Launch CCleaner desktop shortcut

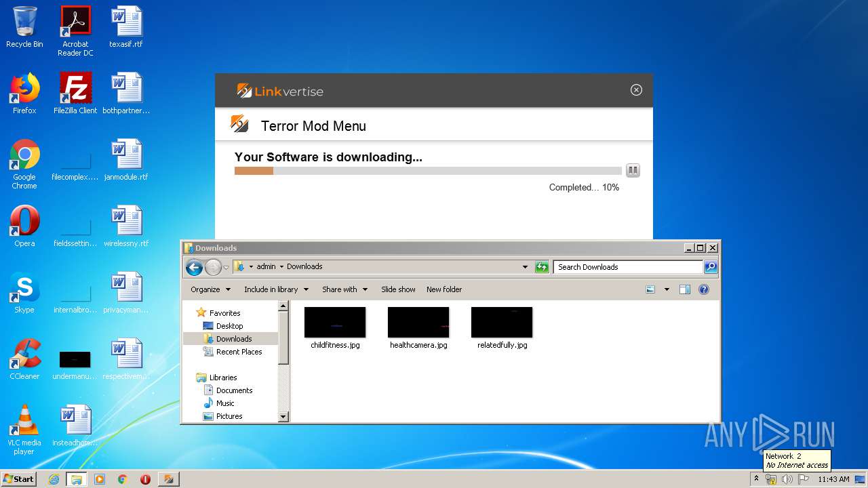24,359
